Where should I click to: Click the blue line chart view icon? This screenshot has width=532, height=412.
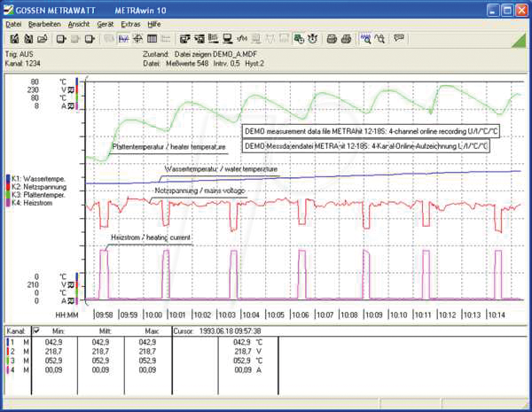(124, 39)
